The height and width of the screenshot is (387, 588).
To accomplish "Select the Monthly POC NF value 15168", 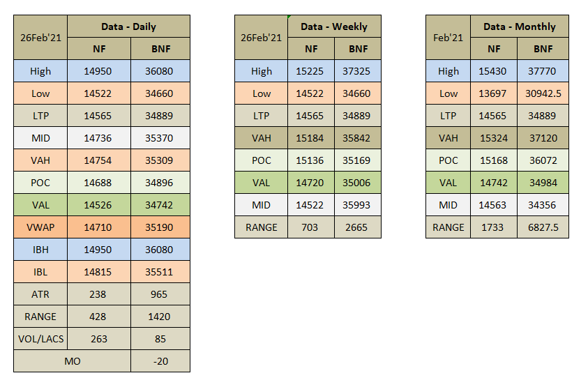I will (x=494, y=160).
